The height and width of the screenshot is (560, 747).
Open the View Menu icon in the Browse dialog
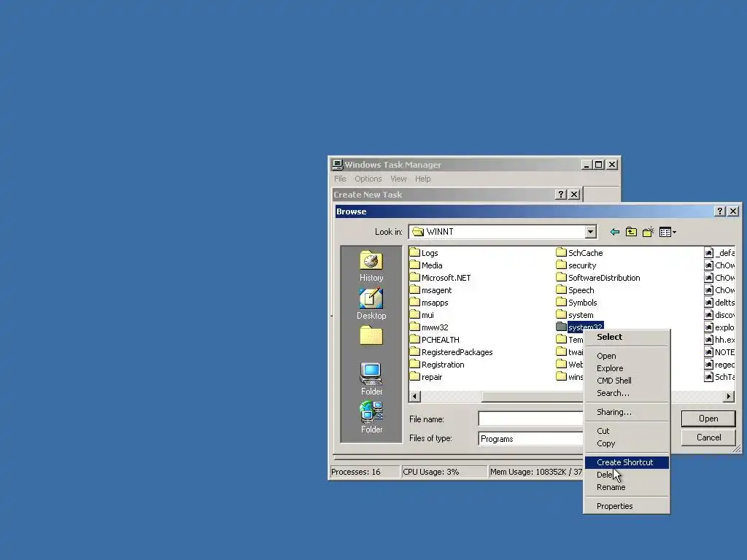tap(667, 232)
